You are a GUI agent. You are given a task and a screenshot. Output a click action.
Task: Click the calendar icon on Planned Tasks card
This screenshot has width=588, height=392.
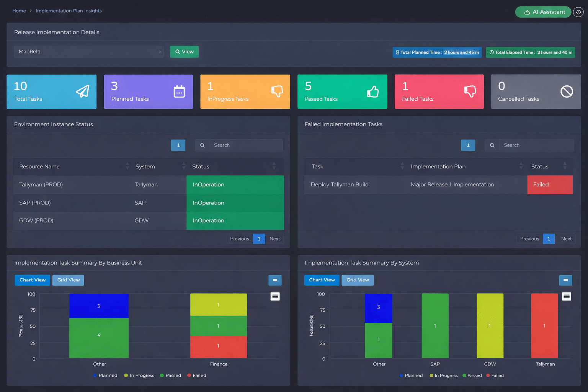tap(179, 91)
